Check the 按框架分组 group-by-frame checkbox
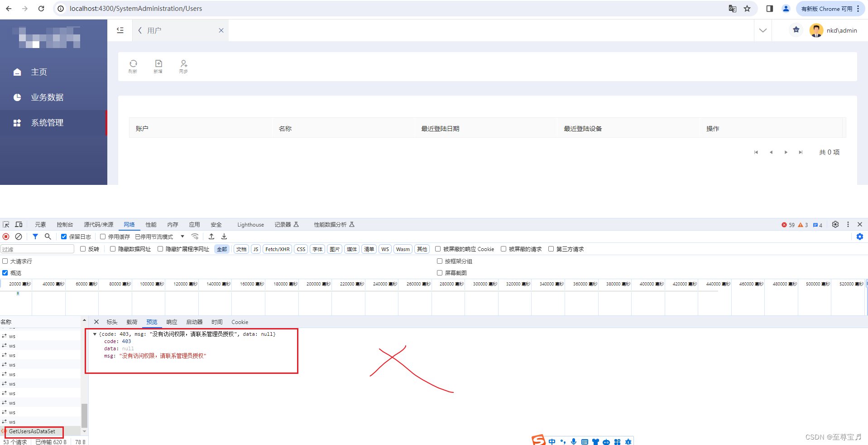 [x=439, y=261]
